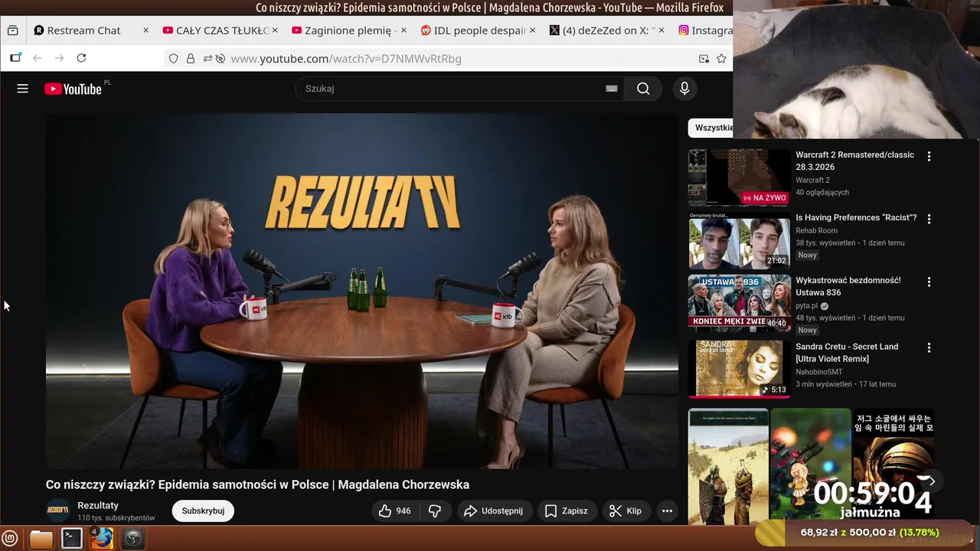Open the shield tracking protection icon
The width and height of the screenshot is (980, 551).
[173, 58]
